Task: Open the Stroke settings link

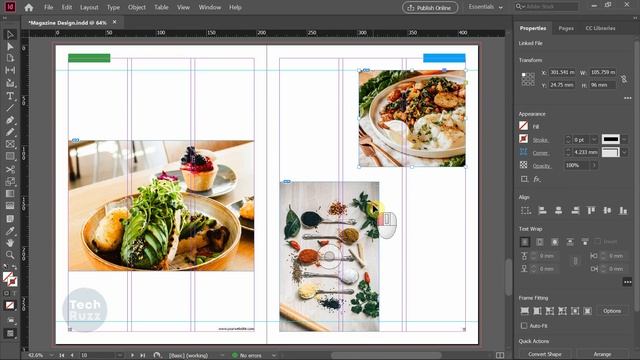Action: point(540,140)
